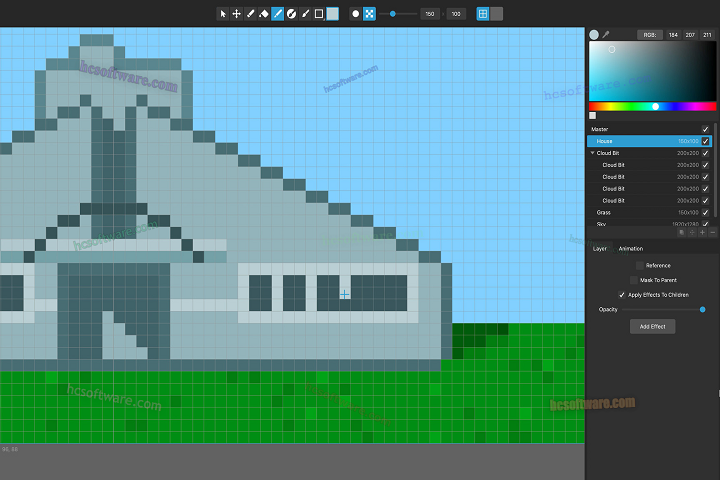720x480 pixels.
Task: Collapse the Cloud Bit group triangle
Action: click(x=592, y=153)
